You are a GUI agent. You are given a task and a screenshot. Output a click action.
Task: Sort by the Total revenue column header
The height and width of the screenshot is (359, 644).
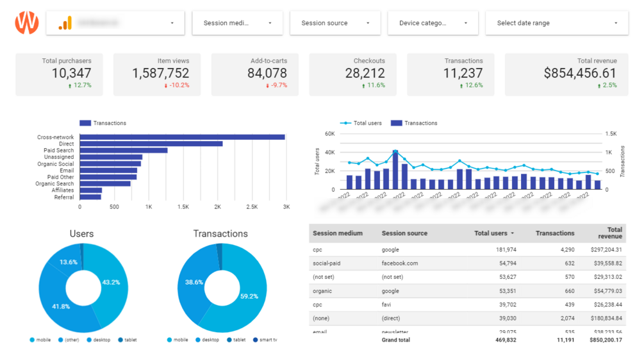click(610, 233)
